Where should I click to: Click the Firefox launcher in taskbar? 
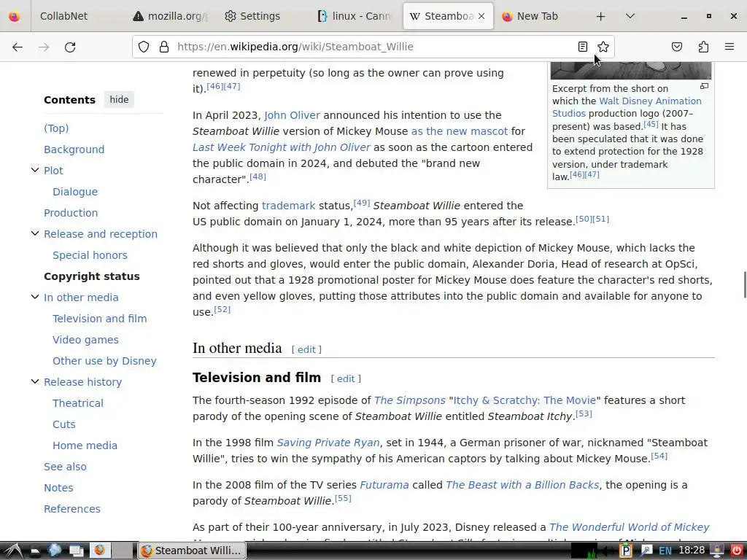99,551
